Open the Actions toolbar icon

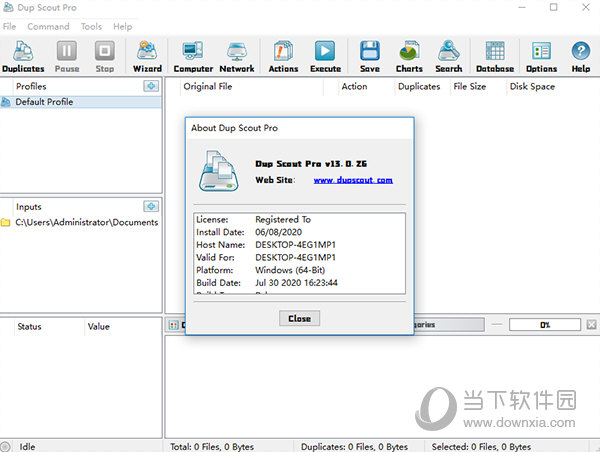(283, 56)
